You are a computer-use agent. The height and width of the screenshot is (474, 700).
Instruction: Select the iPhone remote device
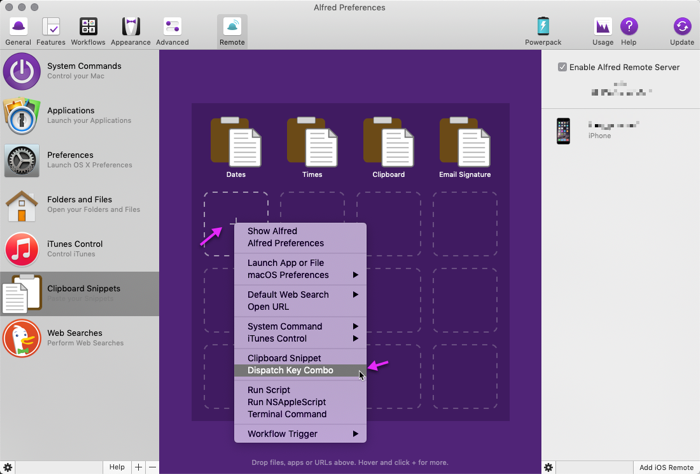coord(621,130)
